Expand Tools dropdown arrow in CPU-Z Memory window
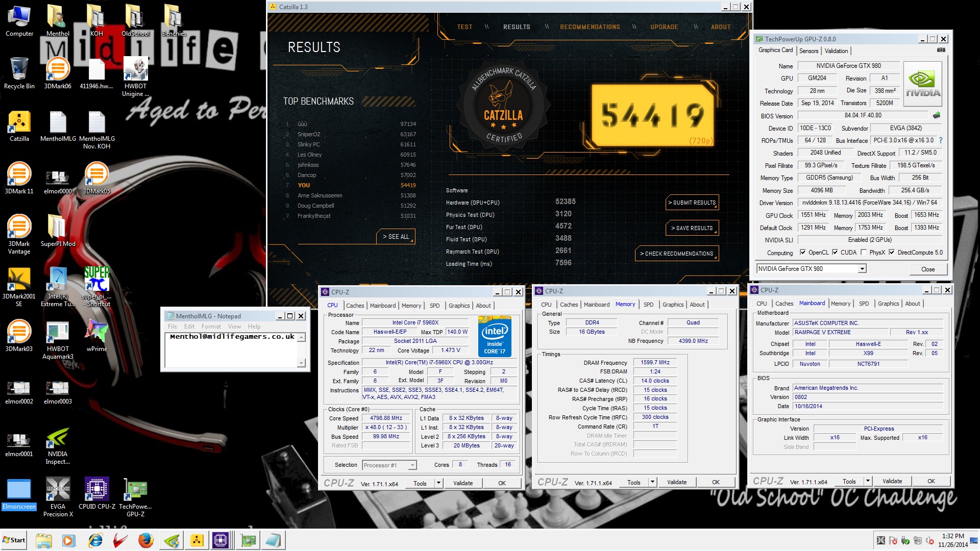Image resolution: width=980 pixels, height=551 pixels. pyautogui.click(x=652, y=482)
